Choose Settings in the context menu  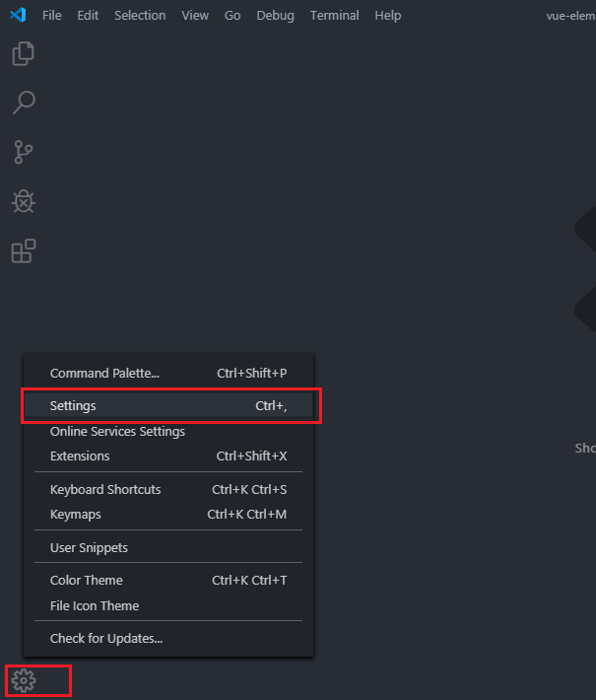pos(73,406)
